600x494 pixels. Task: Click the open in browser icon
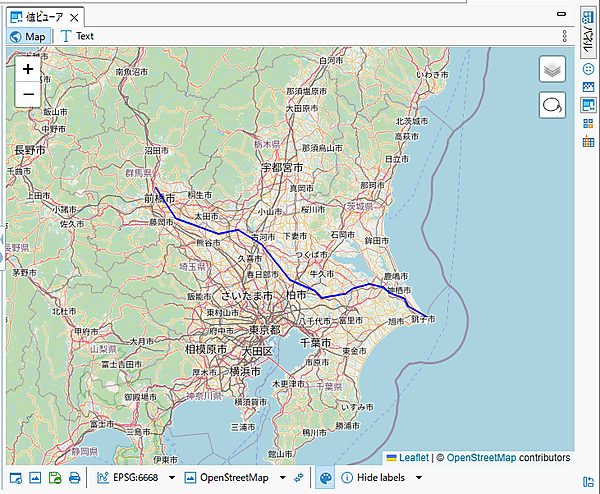click(x=15, y=478)
